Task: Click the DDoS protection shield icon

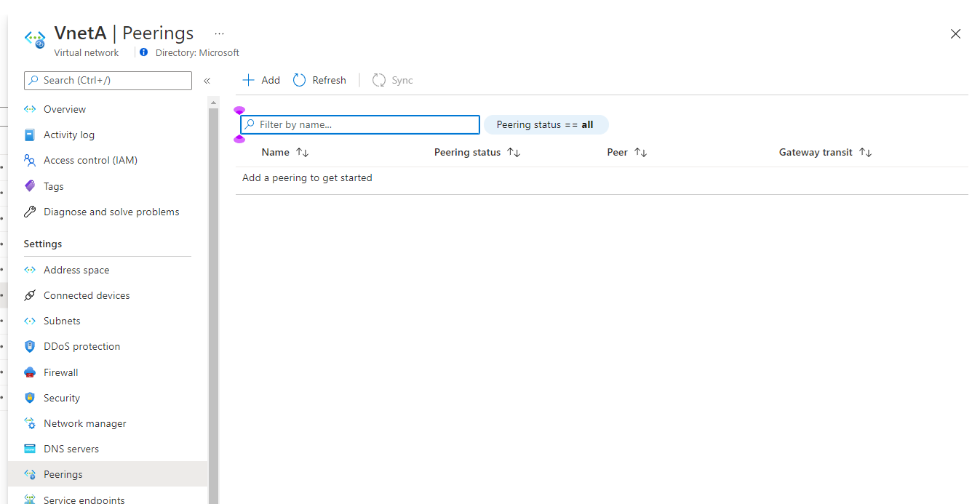Action: pyautogui.click(x=30, y=346)
